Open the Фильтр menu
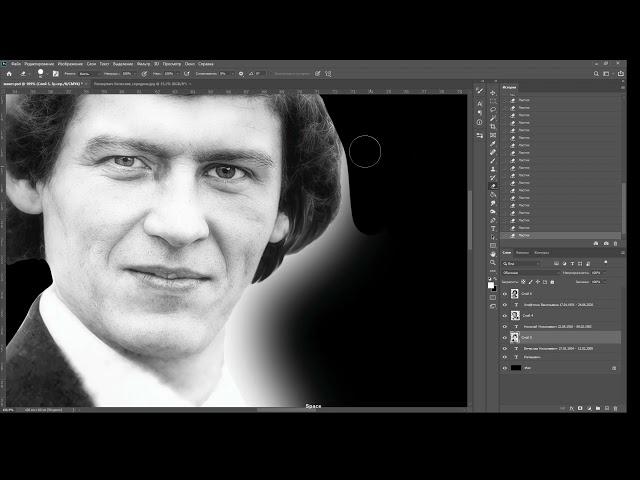Screen dimensions: 640x480 [x=143, y=64]
